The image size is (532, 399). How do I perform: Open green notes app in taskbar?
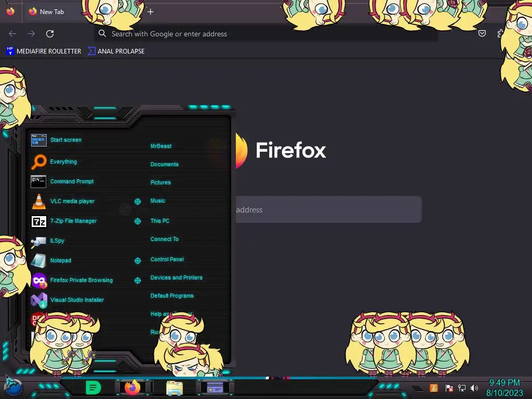(x=93, y=388)
